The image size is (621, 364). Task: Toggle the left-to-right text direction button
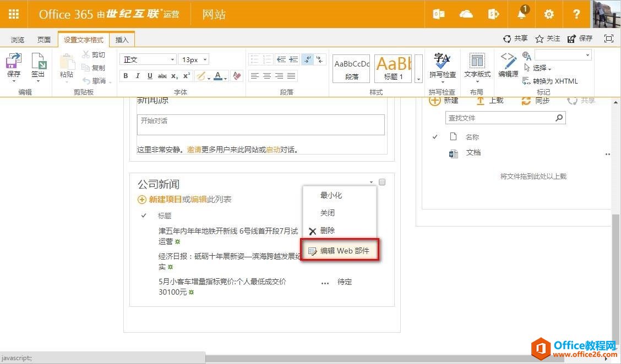point(307,59)
